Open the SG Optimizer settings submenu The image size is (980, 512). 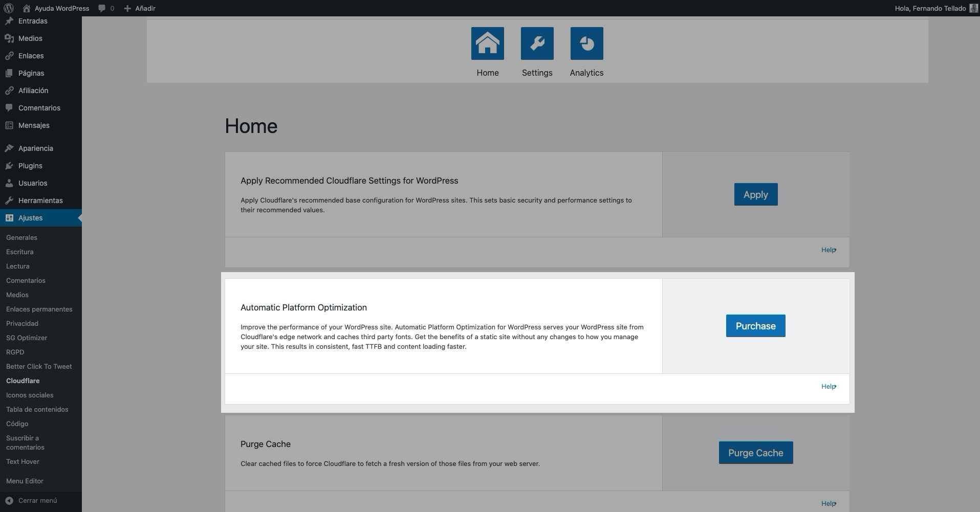click(x=27, y=338)
